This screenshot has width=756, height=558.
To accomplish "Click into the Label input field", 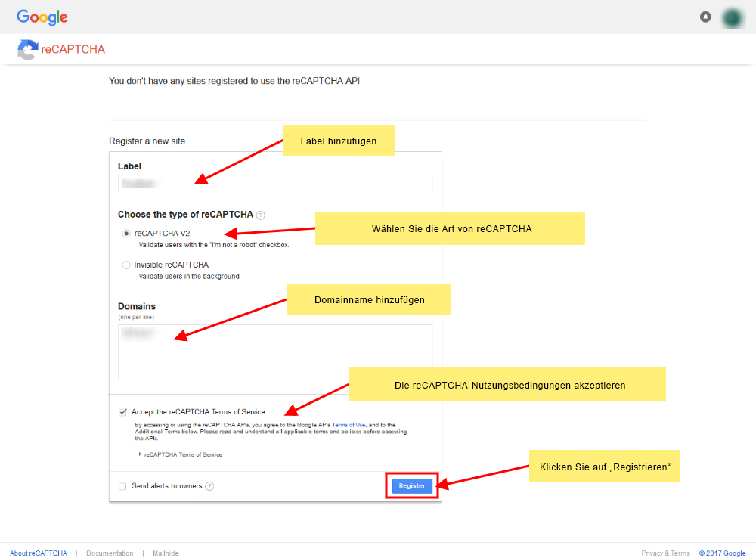I will (275, 183).
